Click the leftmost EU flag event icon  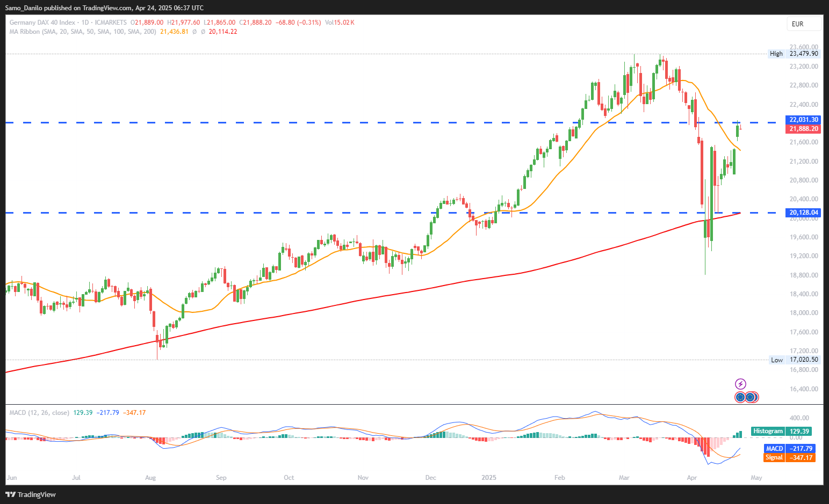coord(740,397)
